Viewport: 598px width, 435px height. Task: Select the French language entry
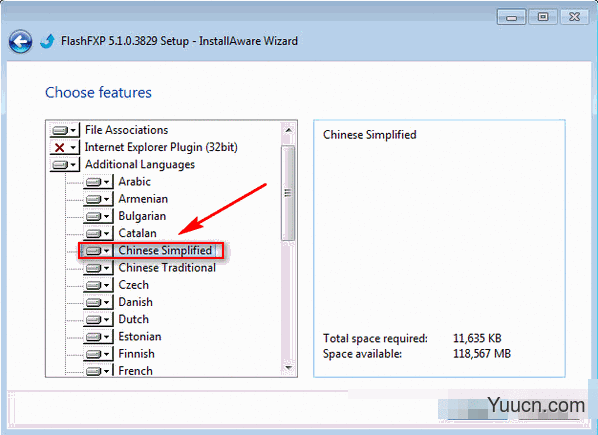pyautogui.click(x=135, y=371)
